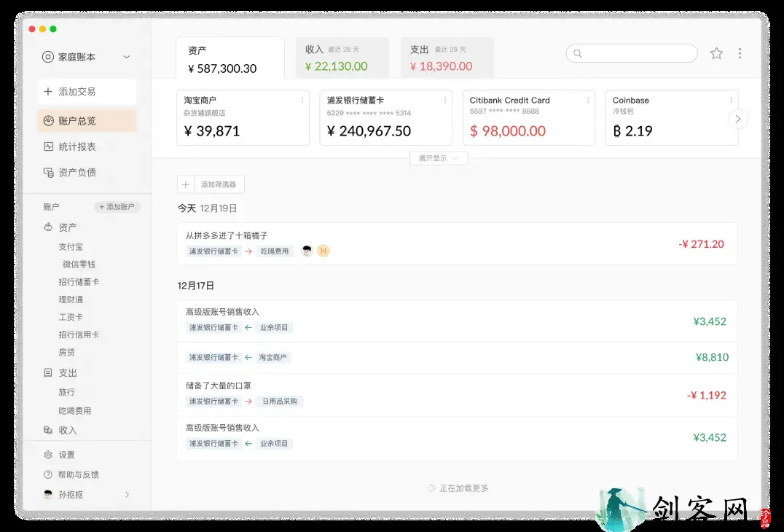Click the 吃喝费用 tag on the 拼多多 transaction
This screenshot has height=532, width=784.
pos(275,251)
